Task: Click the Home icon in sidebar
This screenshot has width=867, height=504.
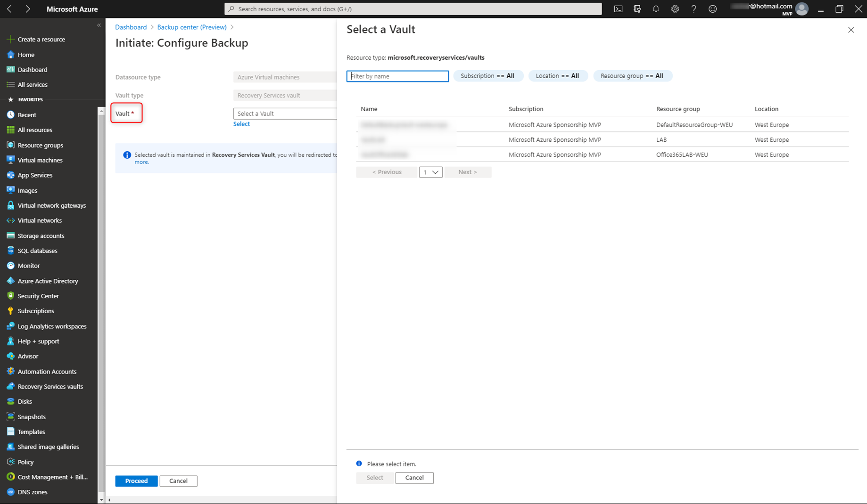Action: [x=10, y=55]
